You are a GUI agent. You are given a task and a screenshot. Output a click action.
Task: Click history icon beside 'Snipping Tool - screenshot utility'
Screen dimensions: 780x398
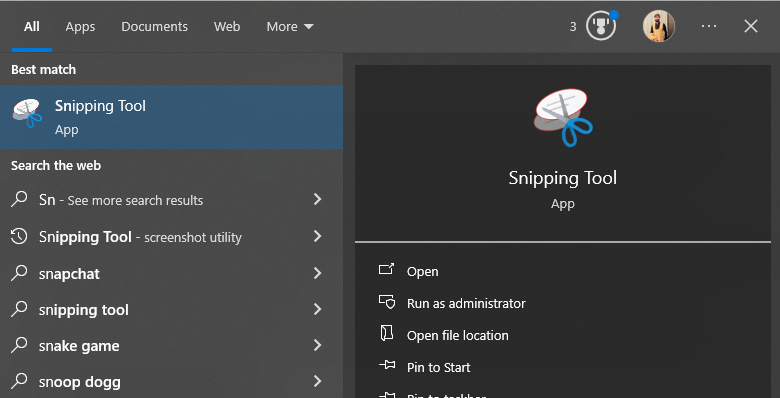[19, 236]
